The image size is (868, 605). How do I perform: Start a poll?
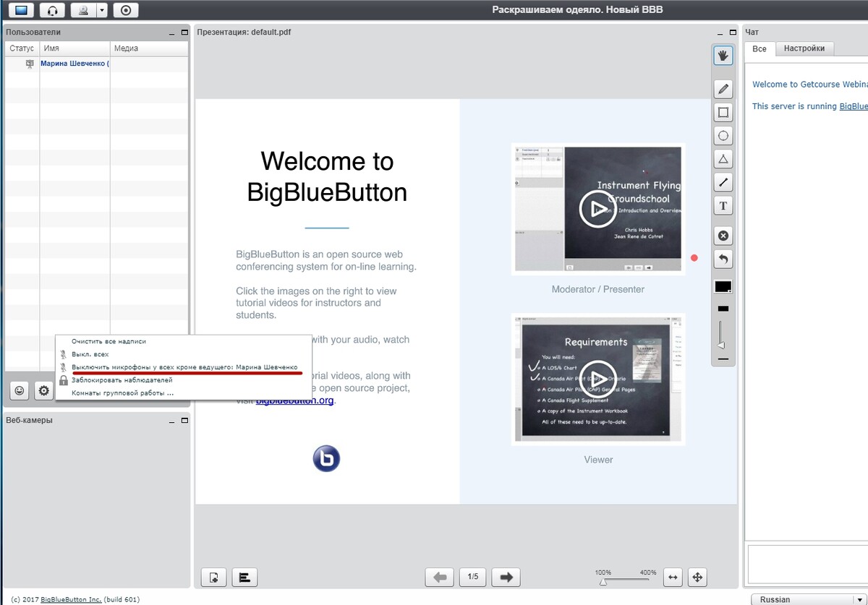click(244, 577)
